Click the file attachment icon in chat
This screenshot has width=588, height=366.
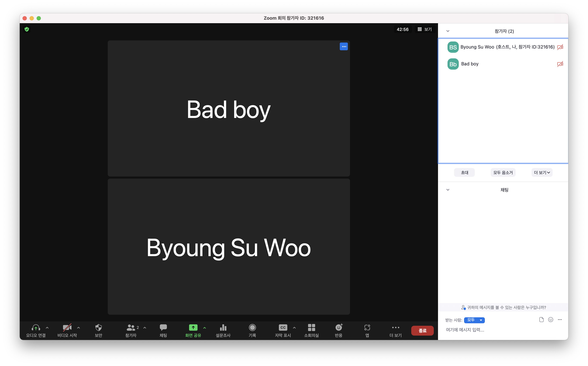[541, 320]
